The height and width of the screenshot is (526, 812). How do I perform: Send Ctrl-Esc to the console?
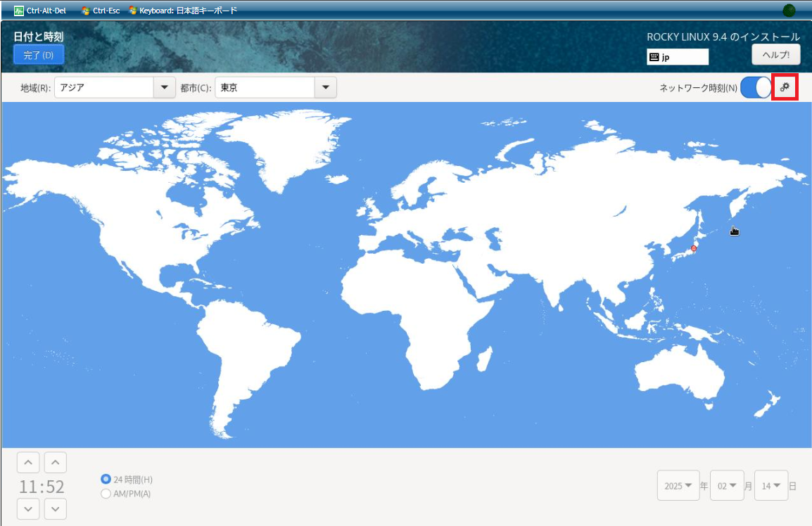pyautogui.click(x=101, y=11)
